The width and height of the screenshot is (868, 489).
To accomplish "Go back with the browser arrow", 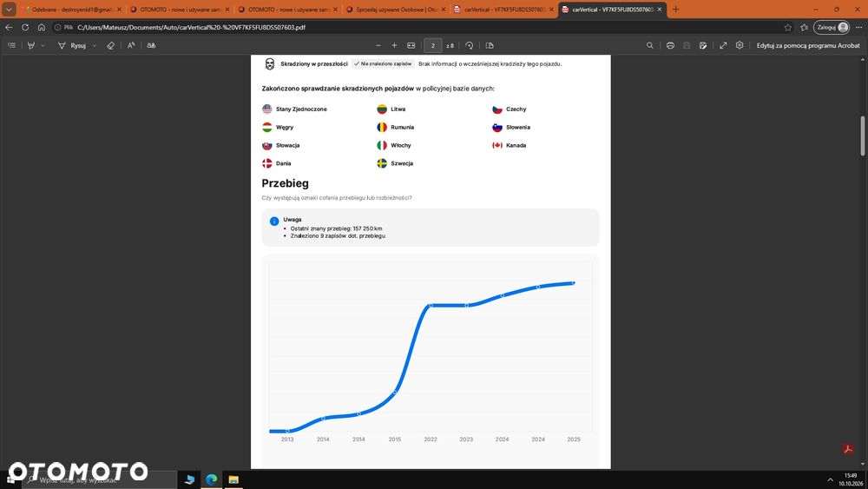I will 9,27.
